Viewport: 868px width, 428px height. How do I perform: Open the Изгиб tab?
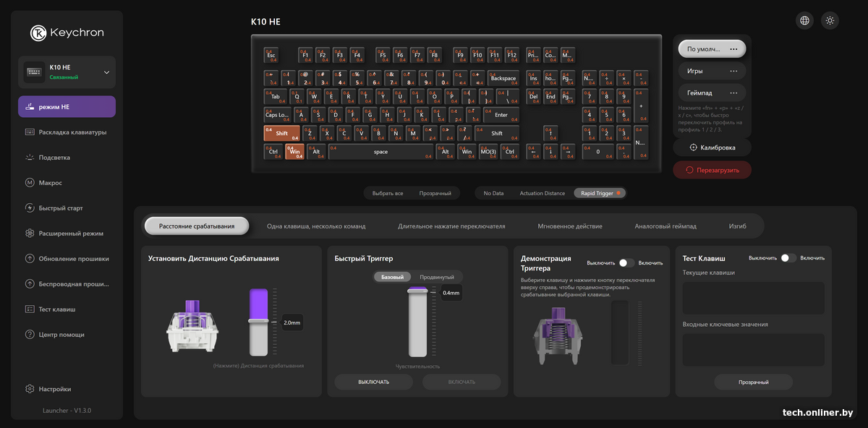(x=737, y=226)
